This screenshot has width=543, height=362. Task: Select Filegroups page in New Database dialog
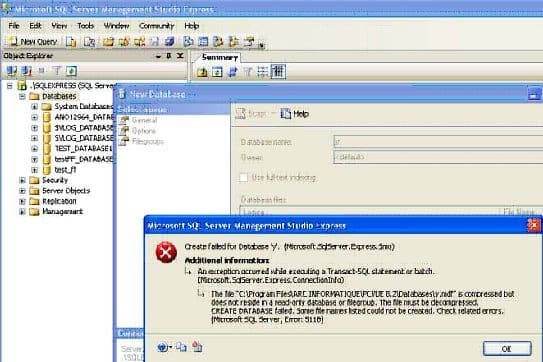(148, 141)
